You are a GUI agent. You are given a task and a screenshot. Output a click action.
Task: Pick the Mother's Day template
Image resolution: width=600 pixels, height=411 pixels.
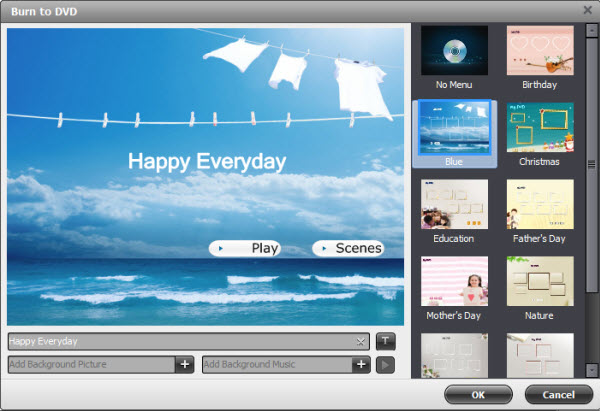point(454,288)
